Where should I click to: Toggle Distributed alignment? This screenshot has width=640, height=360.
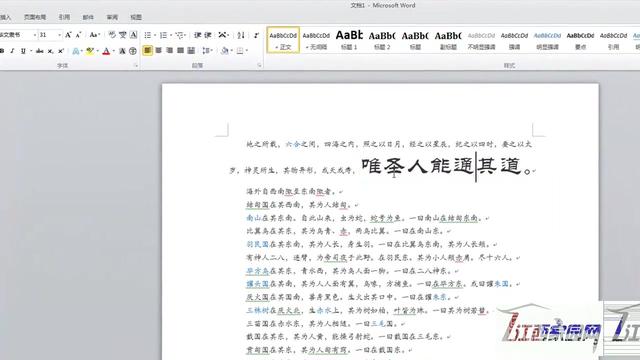click(191, 51)
